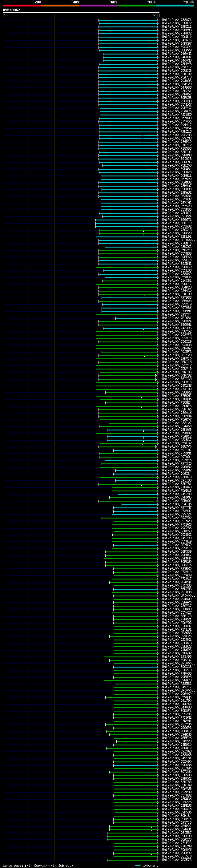Viewport: 197px width, 868px height.
Task: Click the =100char. scale legend
Action: (x=147, y=866)
